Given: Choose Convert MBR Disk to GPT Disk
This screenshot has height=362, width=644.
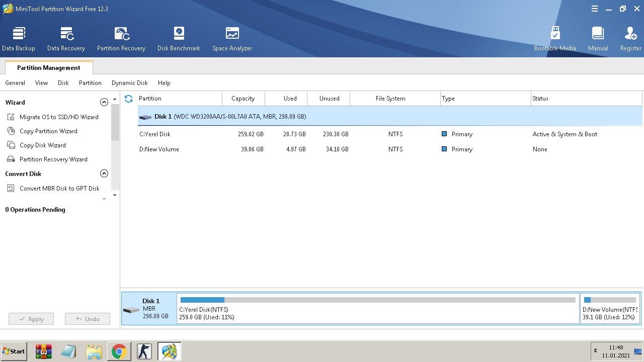Looking at the screenshot, I should 59,189.
